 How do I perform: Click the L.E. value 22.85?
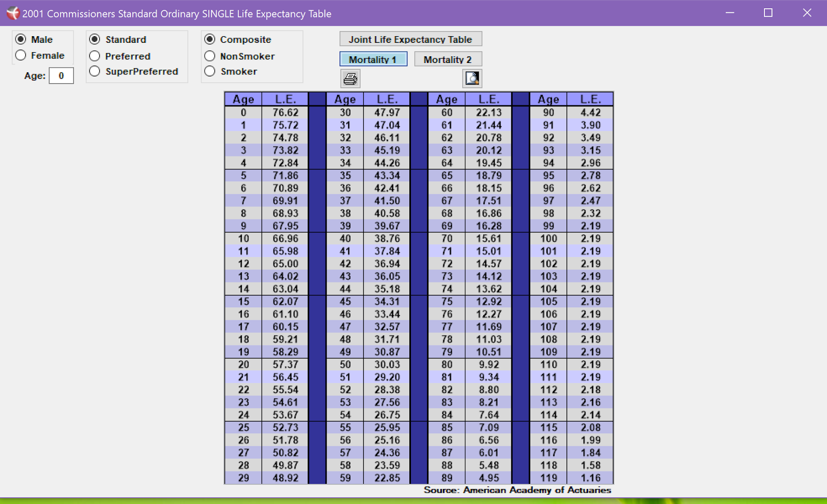[x=387, y=478]
